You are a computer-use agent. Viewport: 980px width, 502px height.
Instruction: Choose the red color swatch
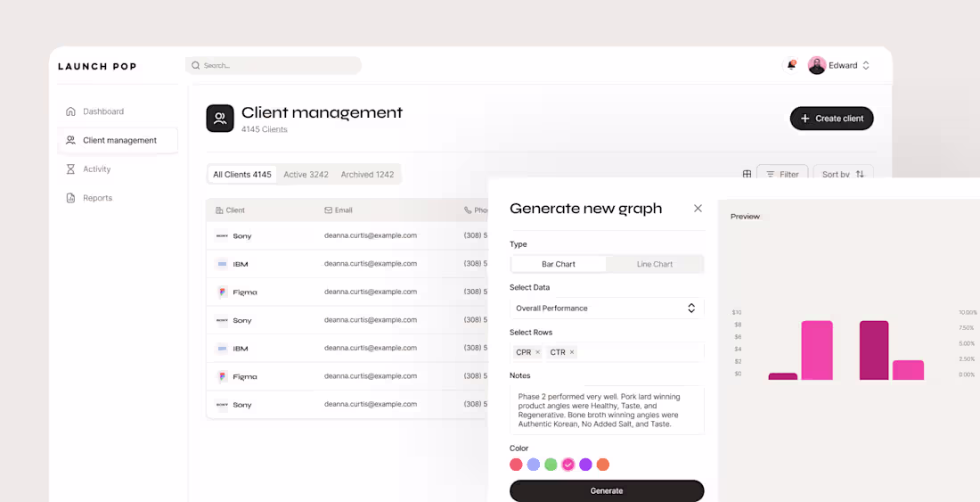516,465
